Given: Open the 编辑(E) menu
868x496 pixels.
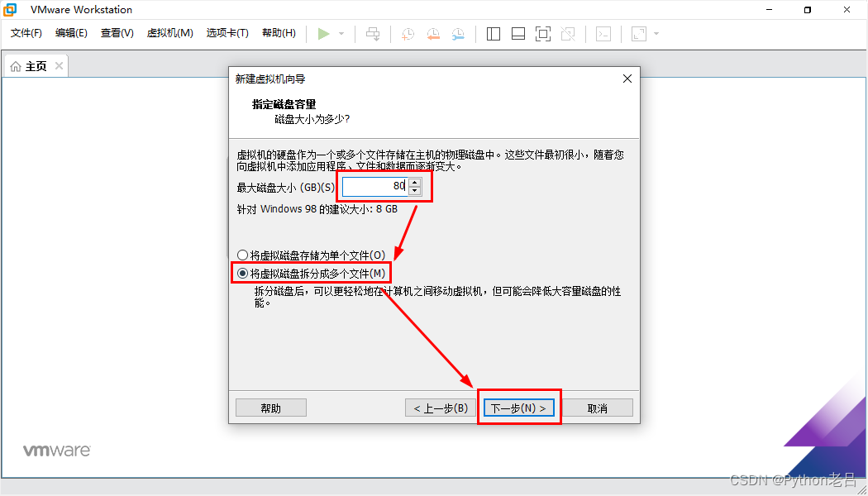Looking at the screenshot, I should 71,33.
